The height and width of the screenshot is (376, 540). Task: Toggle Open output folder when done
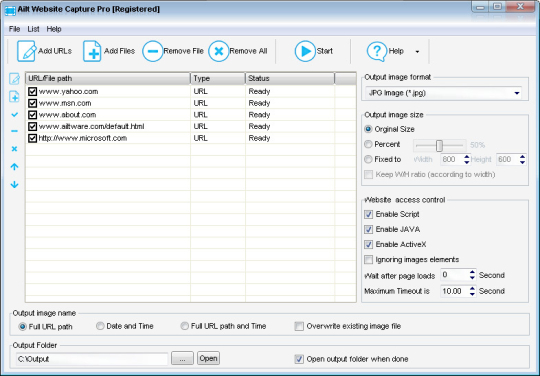(299, 359)
